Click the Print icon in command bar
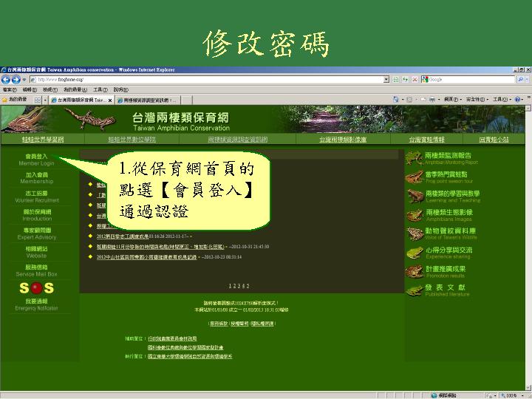Screen dimensions: 532x399 (x=432, y=100)
